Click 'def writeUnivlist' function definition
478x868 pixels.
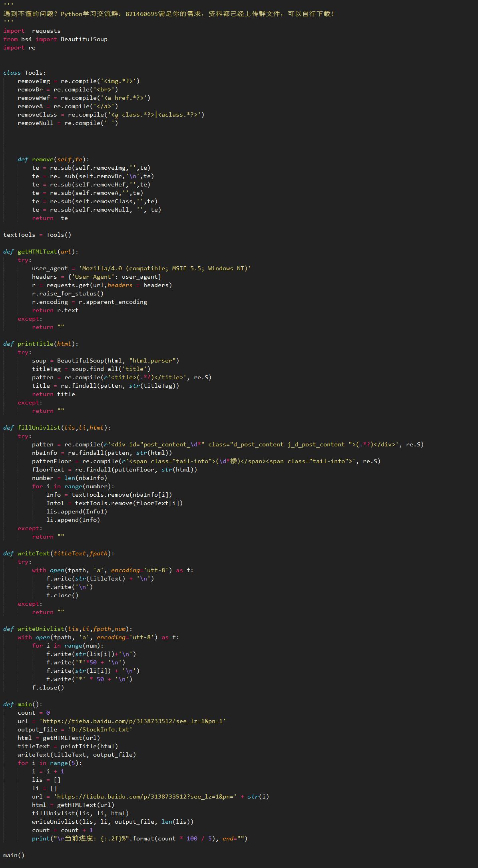tap(68, 629)
